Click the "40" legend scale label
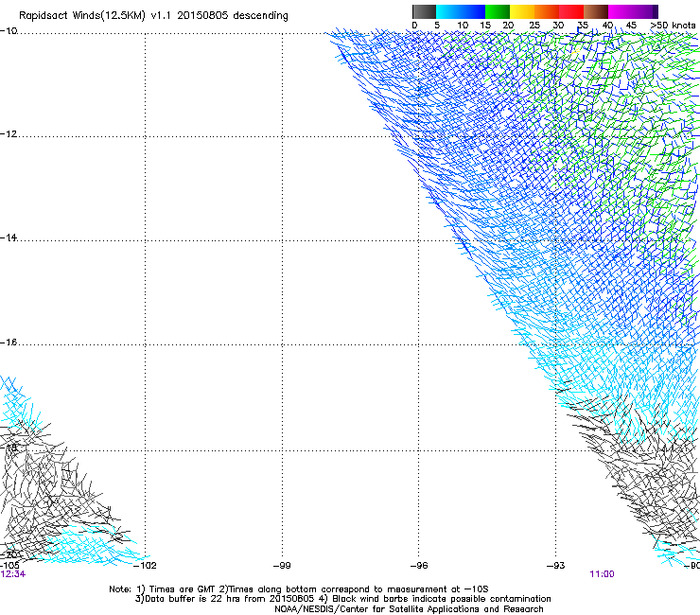This screenshot has height=615, width=700. pos(607,26)
